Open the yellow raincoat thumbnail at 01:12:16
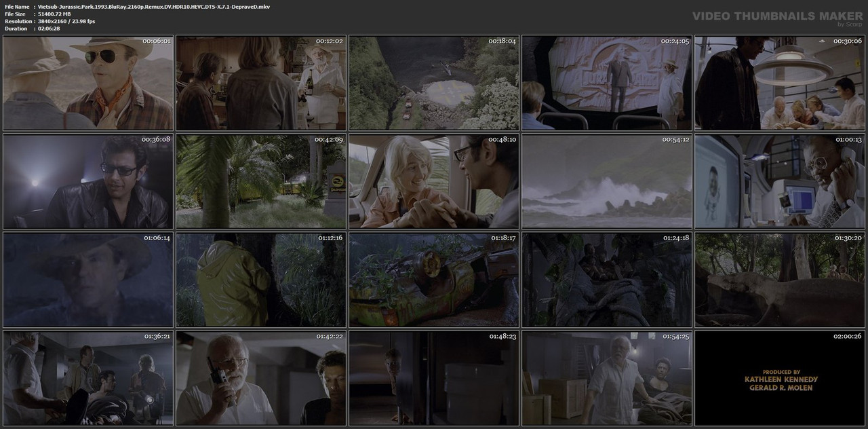This screenshot has height=429, width=868. pos(261,280)
